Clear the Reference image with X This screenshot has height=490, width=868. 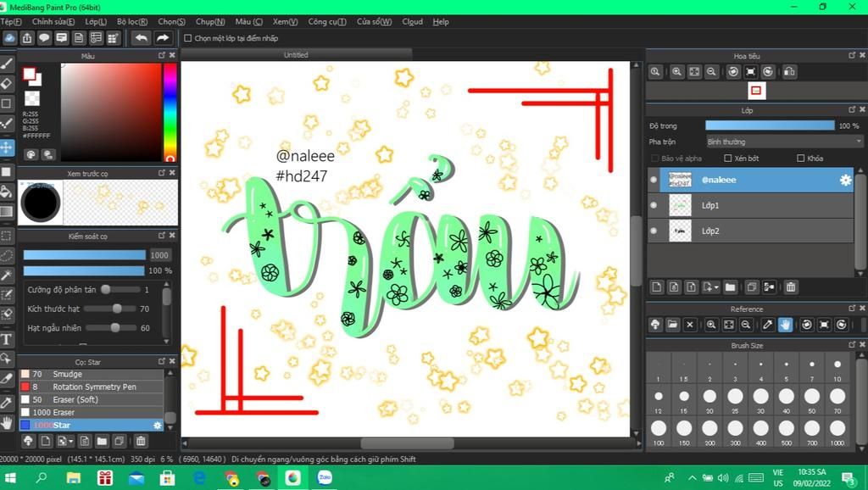click(690, 325)
